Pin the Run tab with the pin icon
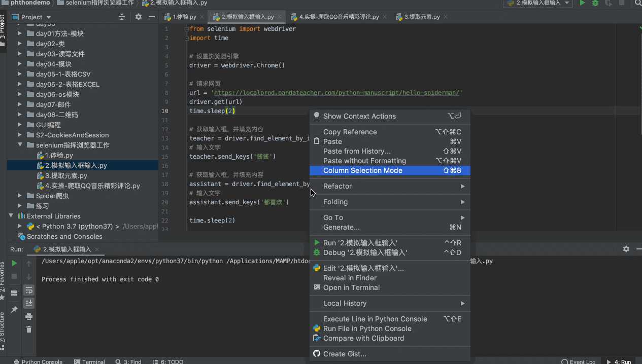 pos(14,309)
